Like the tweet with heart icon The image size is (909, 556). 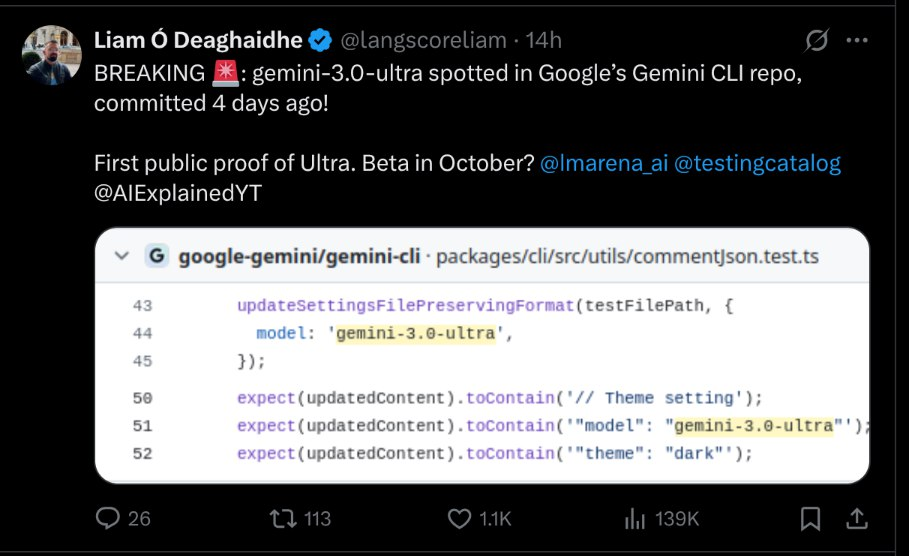459,518
